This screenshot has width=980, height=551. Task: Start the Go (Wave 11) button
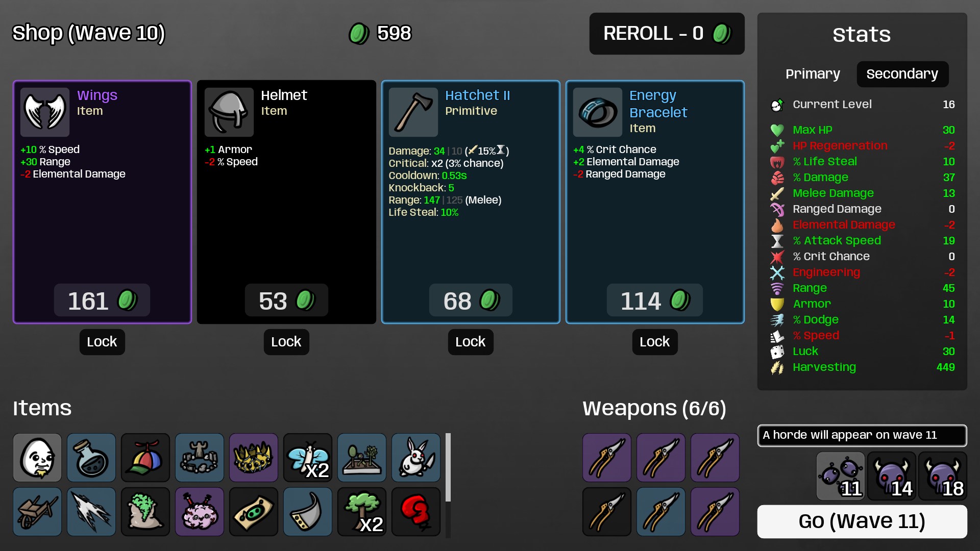(862, 521)
